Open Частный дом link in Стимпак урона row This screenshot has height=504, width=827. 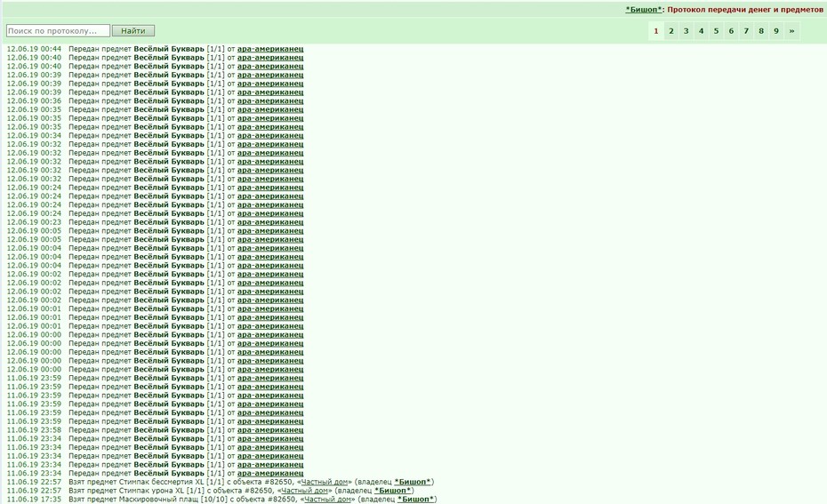(x=304, y=491)
